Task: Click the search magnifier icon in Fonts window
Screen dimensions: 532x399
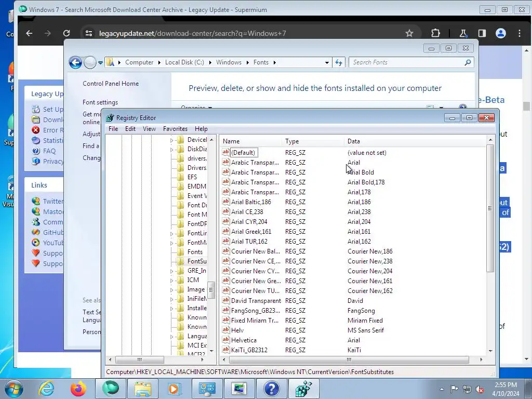Action: coord(468,62)
